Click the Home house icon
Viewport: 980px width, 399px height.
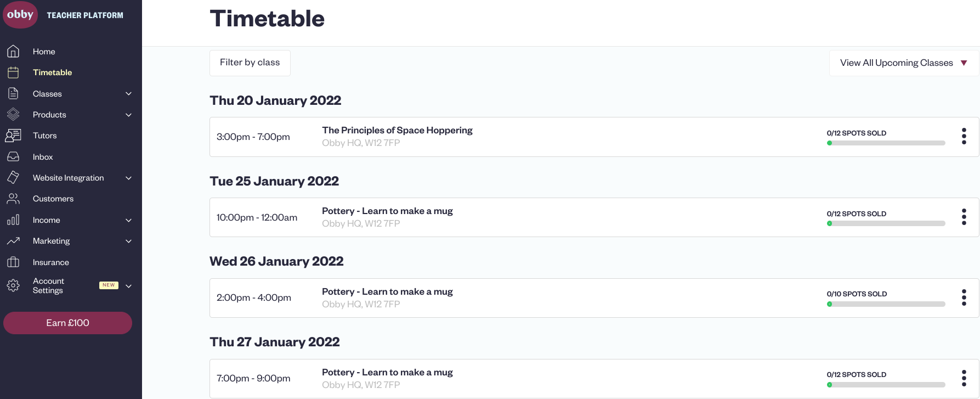click(13, 51)
